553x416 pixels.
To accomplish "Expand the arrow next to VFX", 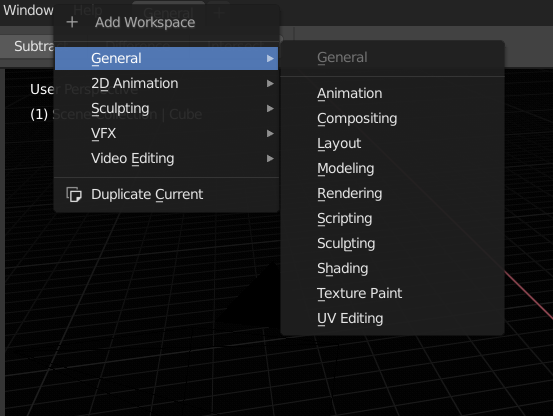I will [270, 134].
